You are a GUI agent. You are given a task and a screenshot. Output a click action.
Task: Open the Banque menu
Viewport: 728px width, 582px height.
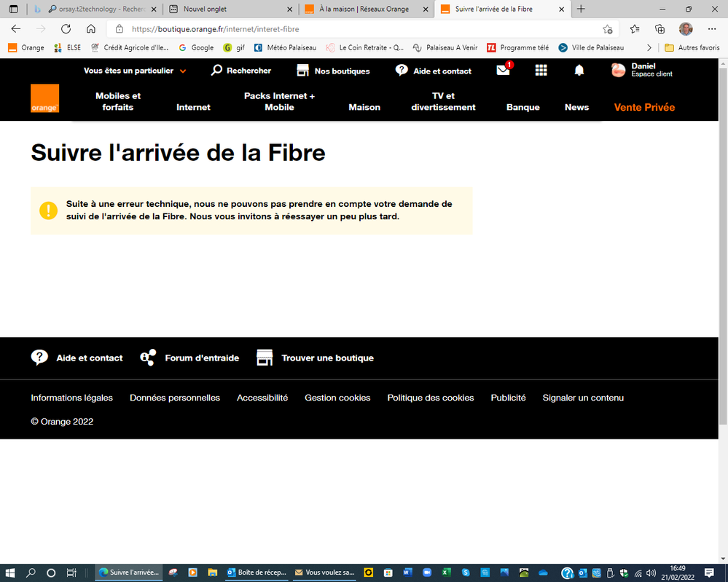pos(522,107)
